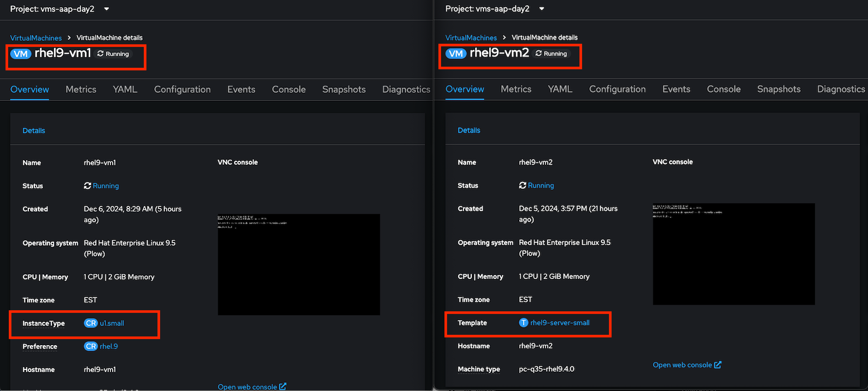Click VirtualMachines breadcrumb in rhel9-vm1 panel
This screenshot has width=868, height=391.
[x=36, y=38]
